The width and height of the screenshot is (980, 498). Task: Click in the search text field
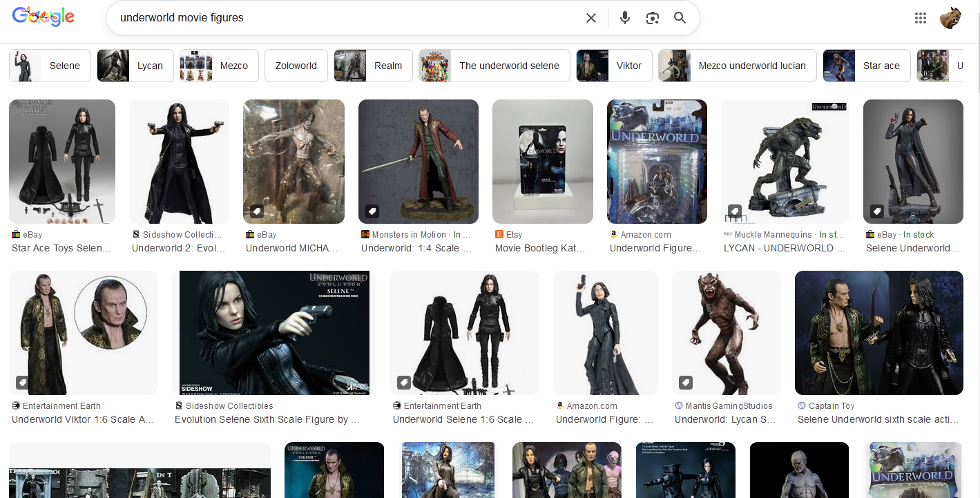[345, 18]
